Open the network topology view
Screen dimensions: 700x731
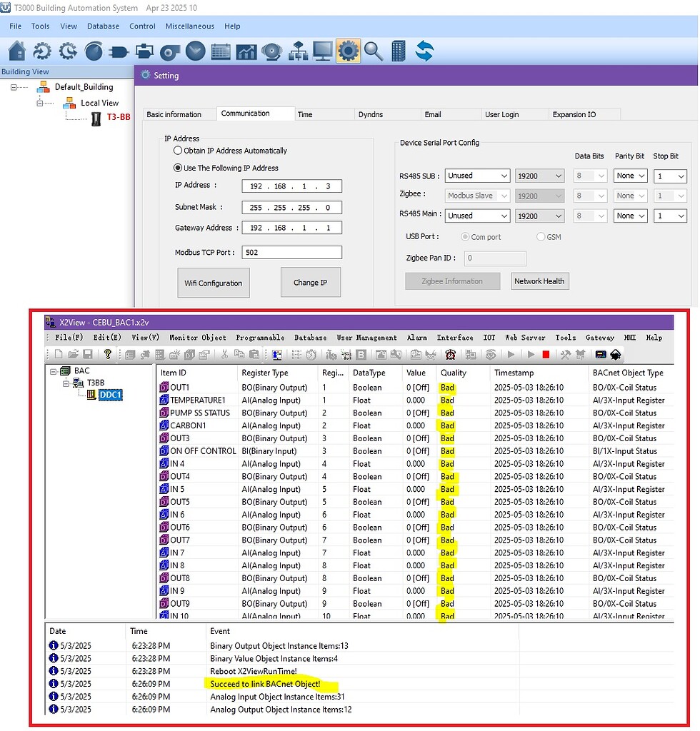point(298,51)
